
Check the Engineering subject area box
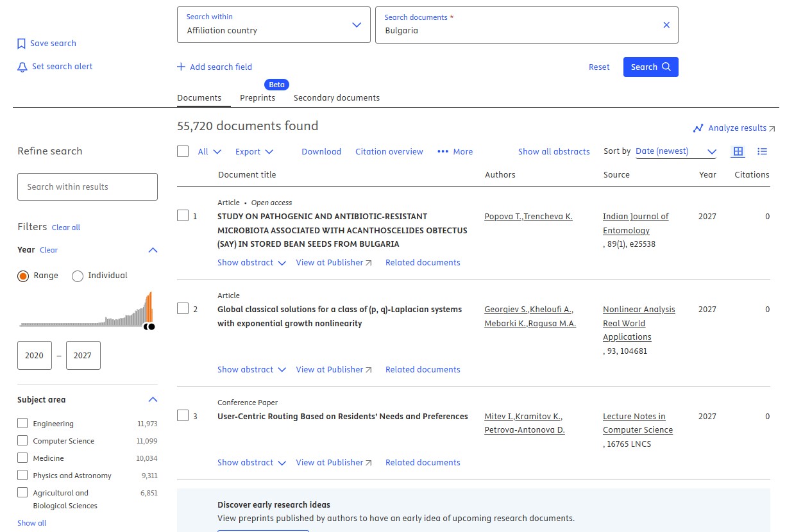point(22,423)
